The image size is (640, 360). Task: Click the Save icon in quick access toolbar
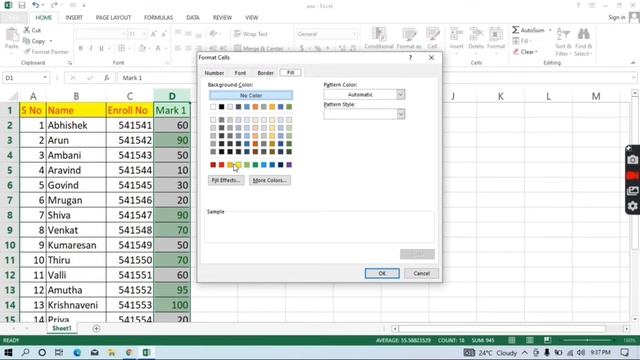click(x=22, y=5)
